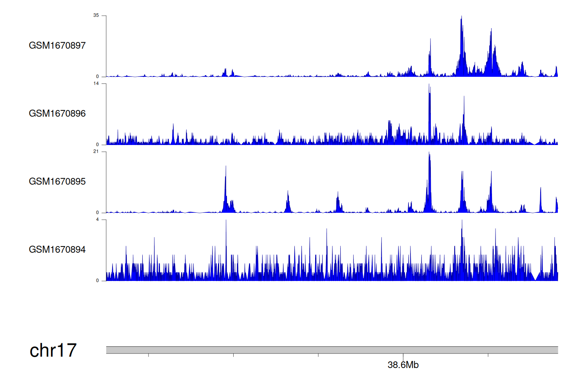Click the chr17 chromosome label
Screen dimensions: 588x384
point(53,350)
